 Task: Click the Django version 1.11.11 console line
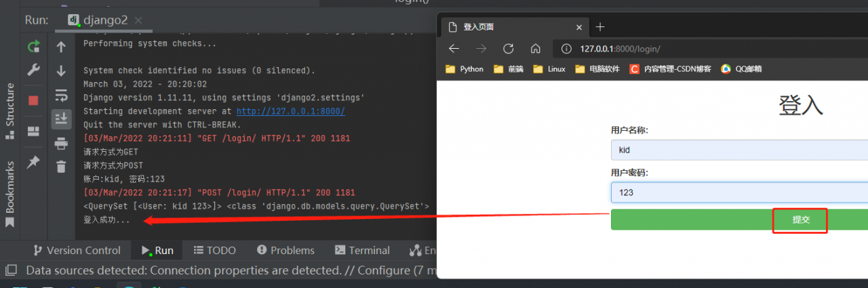[224, 98]
